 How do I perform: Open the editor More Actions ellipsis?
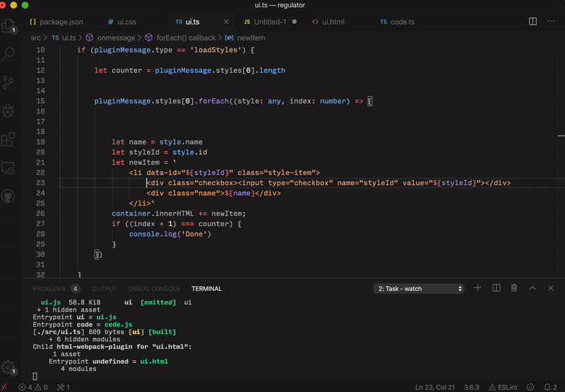[x=551, y=21]
